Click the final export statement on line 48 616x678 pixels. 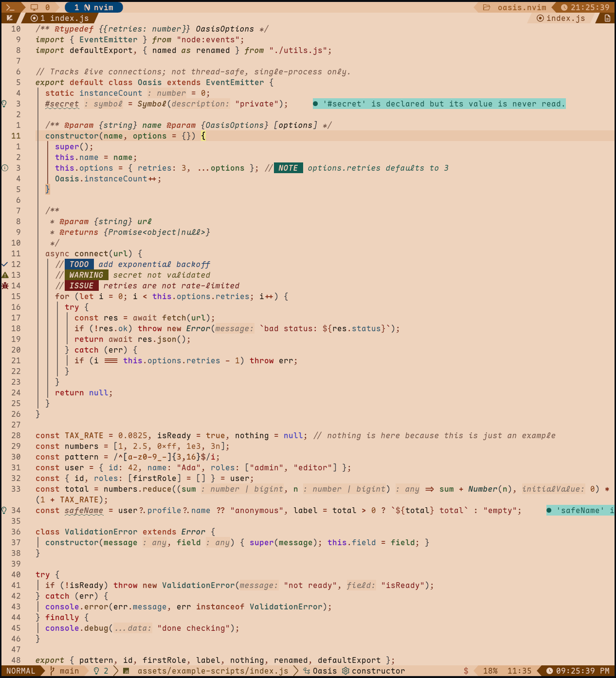click(215, 660)
